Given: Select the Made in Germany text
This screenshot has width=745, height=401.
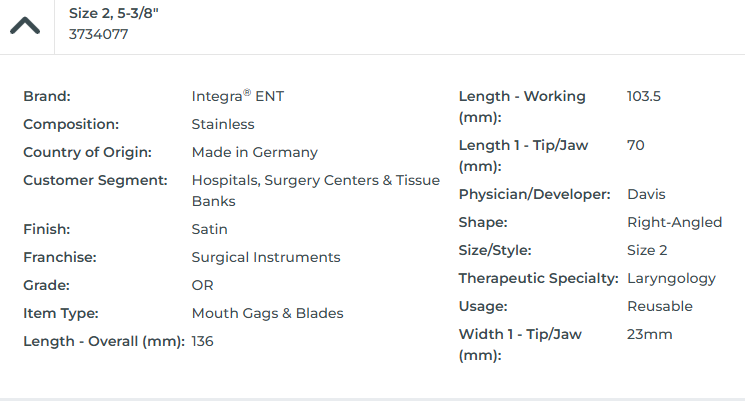Looking at the screenshot, I should (x=254, y=153).
